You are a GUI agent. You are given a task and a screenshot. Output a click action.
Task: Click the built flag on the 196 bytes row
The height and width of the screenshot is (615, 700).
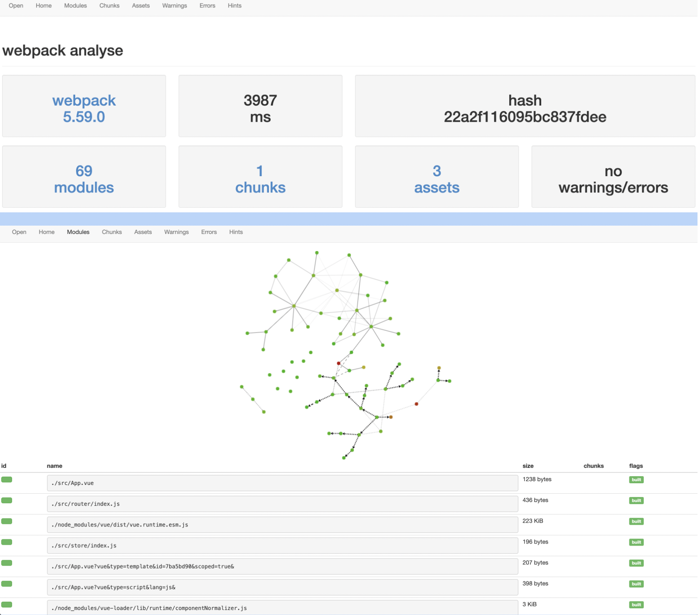coord(636,542)
